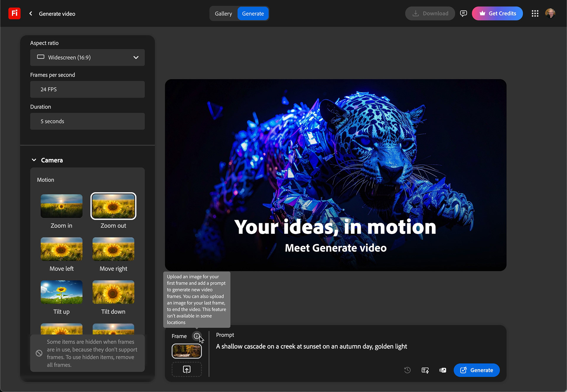This screenshot has width=567, height=392.
Task: Click the 'Prompt' label
Action: tap(225, 335)
